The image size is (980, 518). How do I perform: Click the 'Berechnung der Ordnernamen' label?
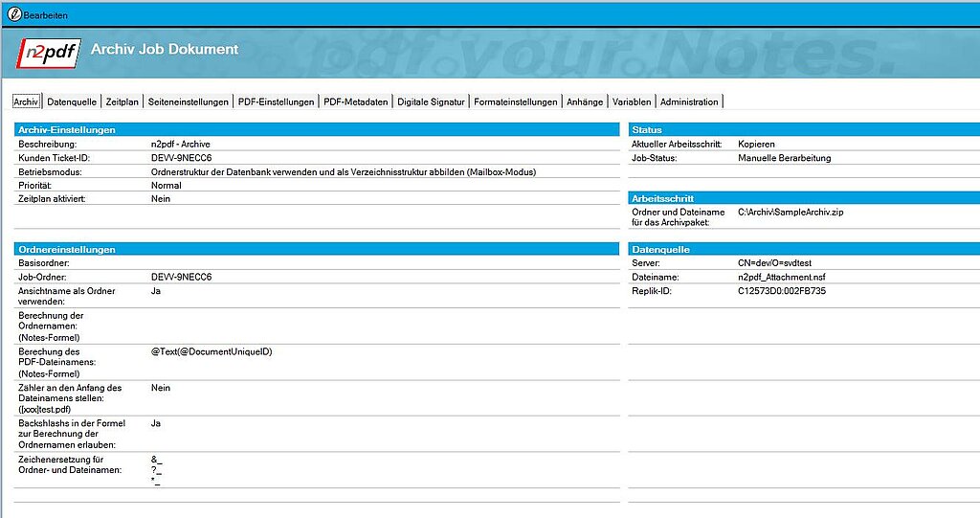(x=51, y=326)
